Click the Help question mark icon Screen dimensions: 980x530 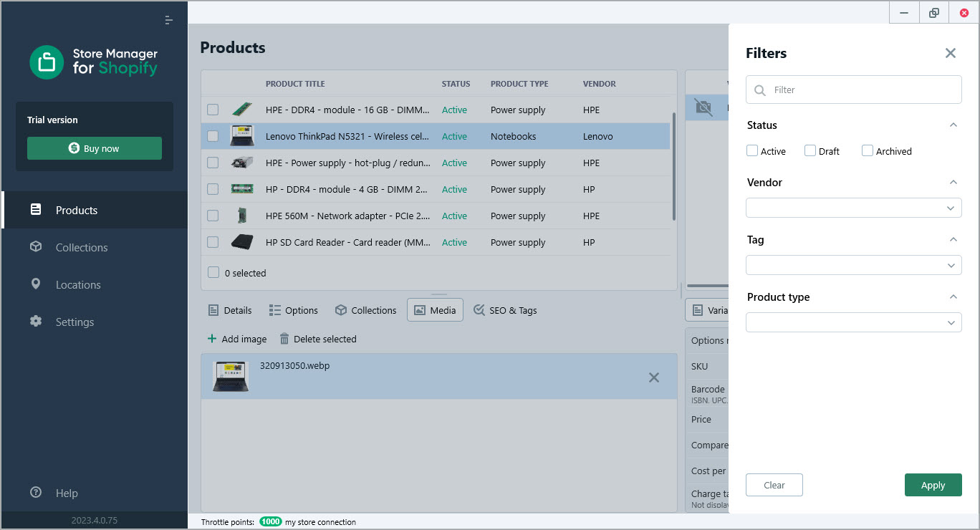pyautogui.click(x=36, y=493)
